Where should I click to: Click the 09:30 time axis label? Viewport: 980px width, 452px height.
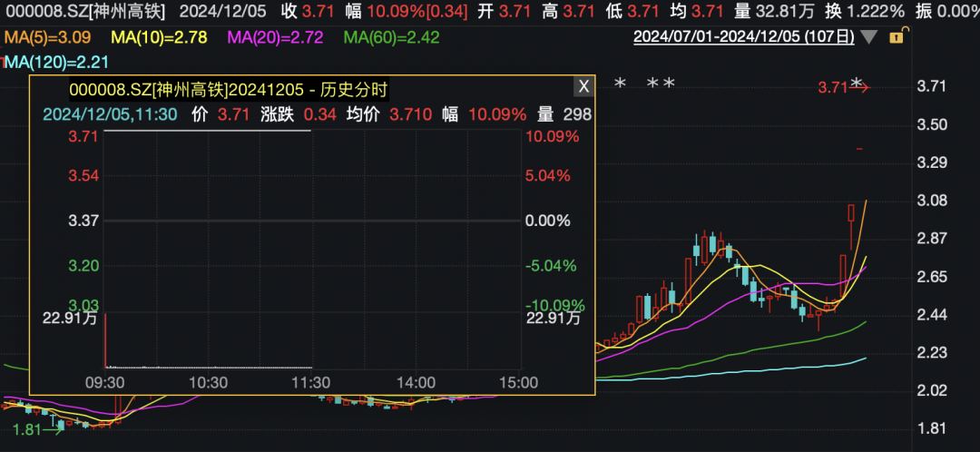[x=104, y=382]
